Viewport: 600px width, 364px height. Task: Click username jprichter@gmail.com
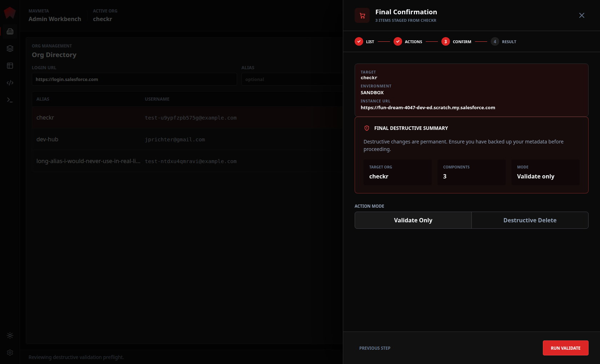point(175,140)
